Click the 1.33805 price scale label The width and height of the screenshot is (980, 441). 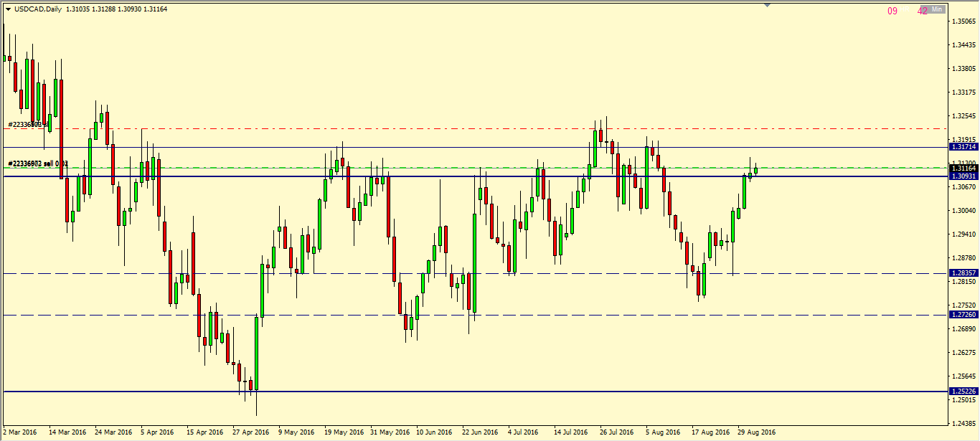[x=964, y=69]
